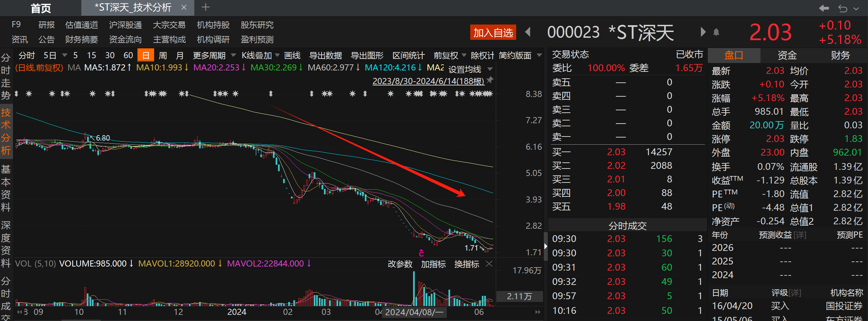Image resolution: width=868 pixels, height=321 pixels.
Task: Click the date range 2023/8/30-2024/6/14 link
Action: pyautogui.click(x=428, y=81)
